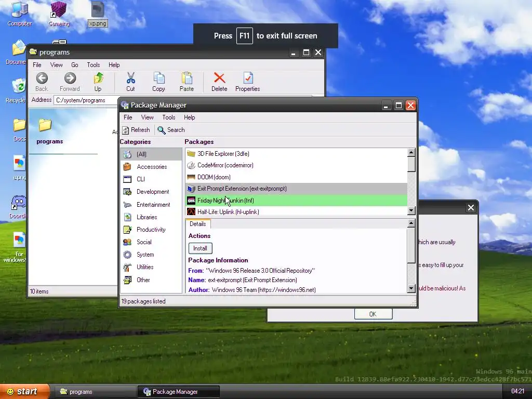This screenshot has width=532, height=399.
Task: Click Forward in programs window toolbar
Action: click(x=70, y=82)
